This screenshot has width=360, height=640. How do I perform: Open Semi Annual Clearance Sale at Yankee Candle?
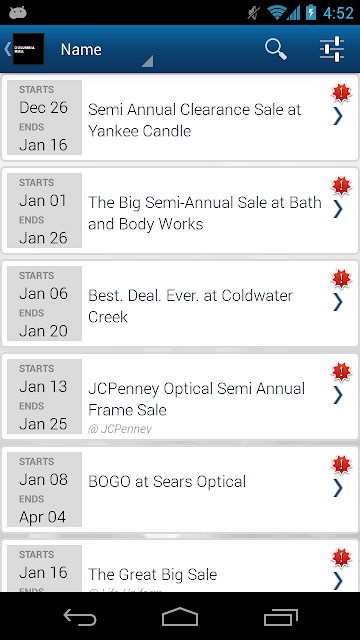pyautogui.click(x=180, y=118)
